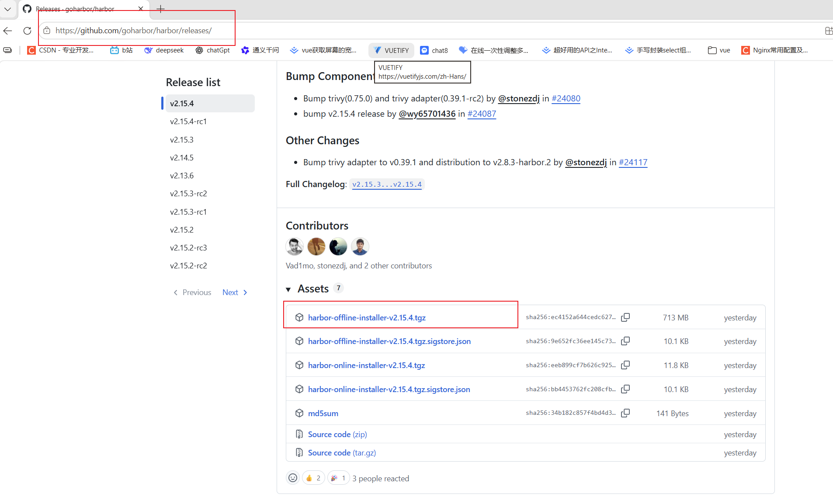
Task: Download harbor-offline-installer-v2.15.4.tgz
Action: pyautogui.click(x=367, y=318)
